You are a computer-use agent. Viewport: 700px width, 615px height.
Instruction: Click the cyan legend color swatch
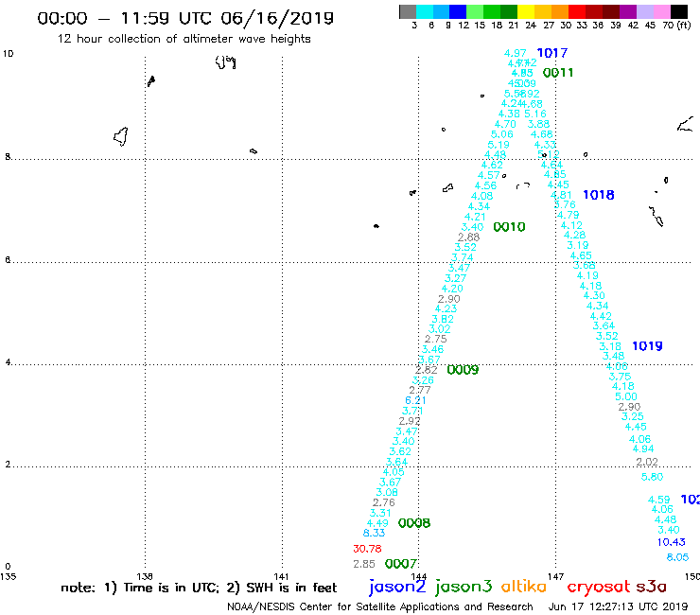click(425, 11)
